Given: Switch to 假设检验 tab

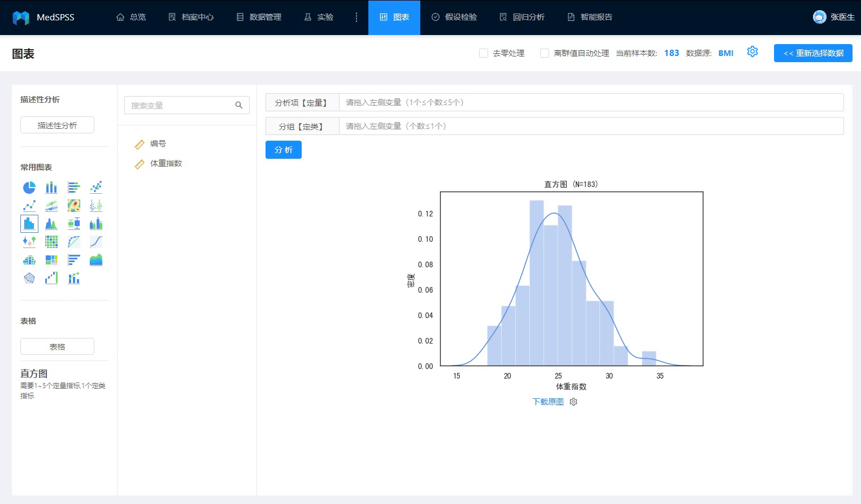Looking at the screenshot, I should (x=454, y=18).
